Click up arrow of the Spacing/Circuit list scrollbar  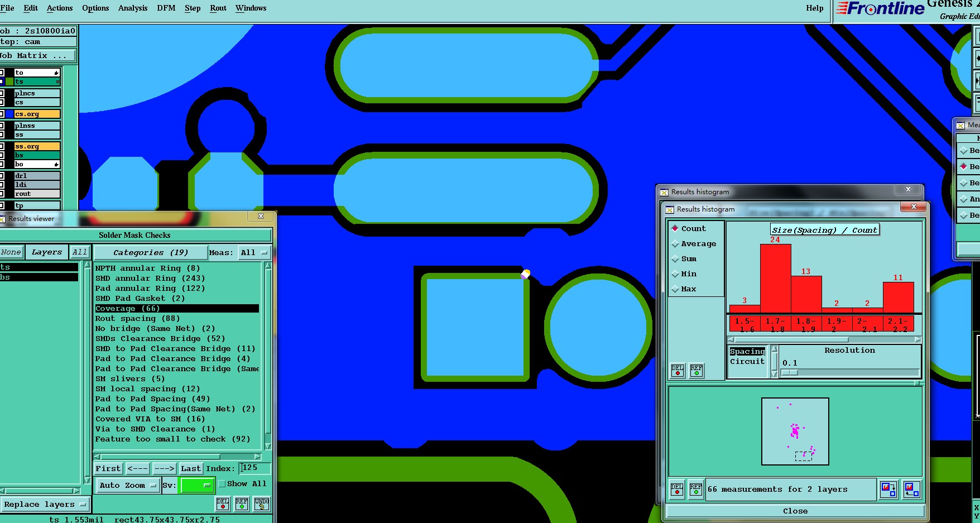774,349
